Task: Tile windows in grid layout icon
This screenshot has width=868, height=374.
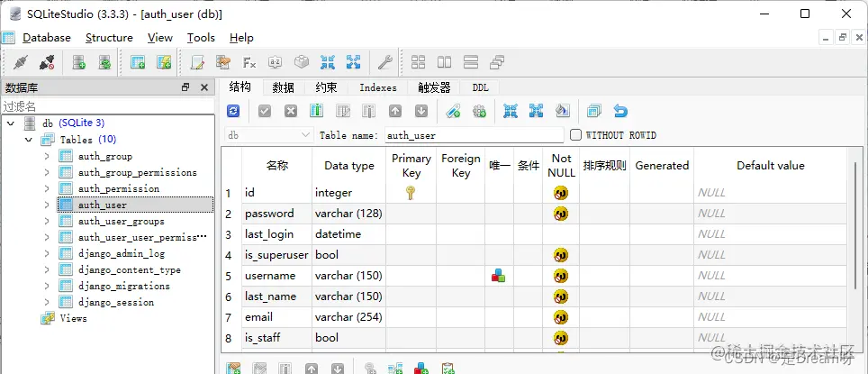Action: point(419,62)
